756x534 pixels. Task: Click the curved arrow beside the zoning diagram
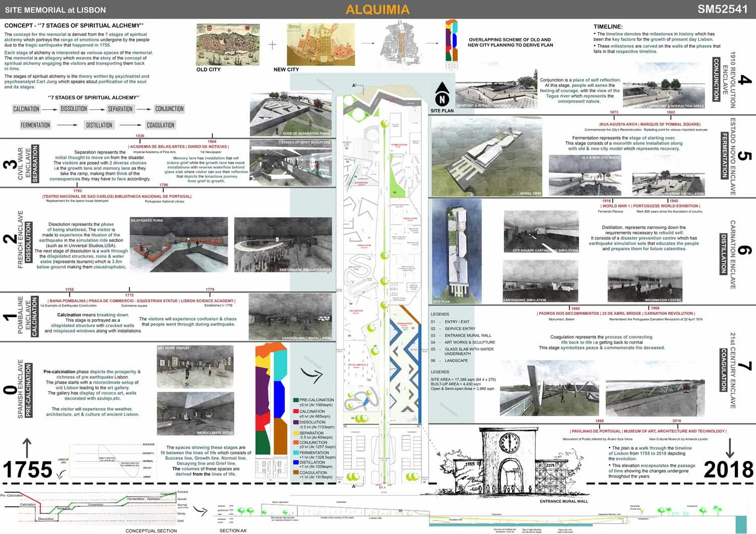[311, 374]
